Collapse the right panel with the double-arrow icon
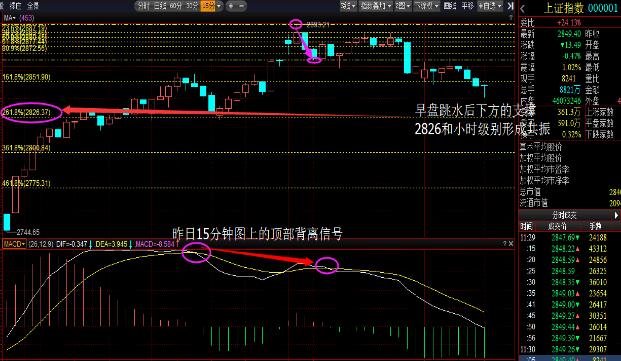The width and height of the screenshot is (621, 361). [x=511, y=6]
